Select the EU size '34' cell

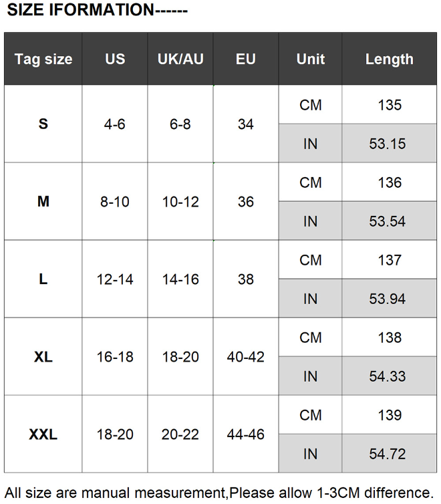click(246, 124)
